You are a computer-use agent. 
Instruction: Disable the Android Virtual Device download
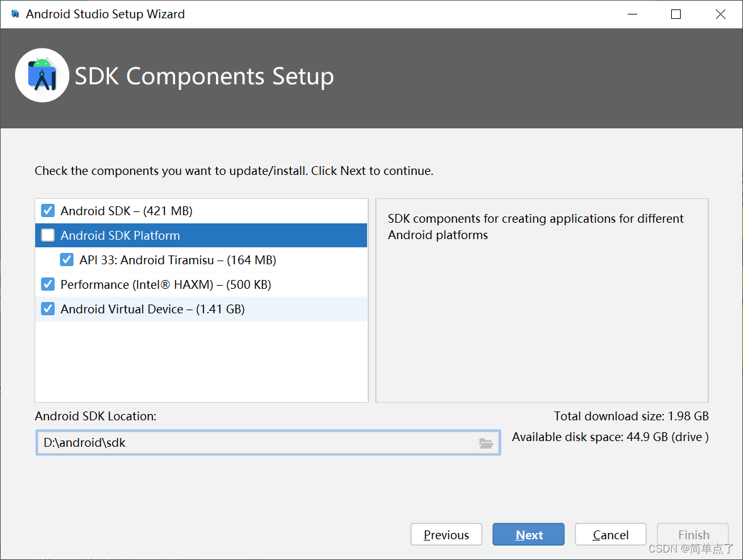[47, 308]
